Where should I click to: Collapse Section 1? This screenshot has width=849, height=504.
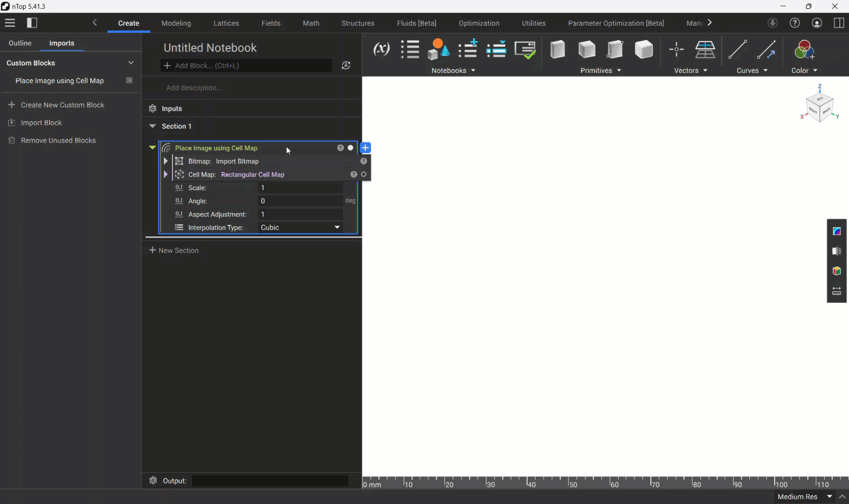[x=152, y=126]
